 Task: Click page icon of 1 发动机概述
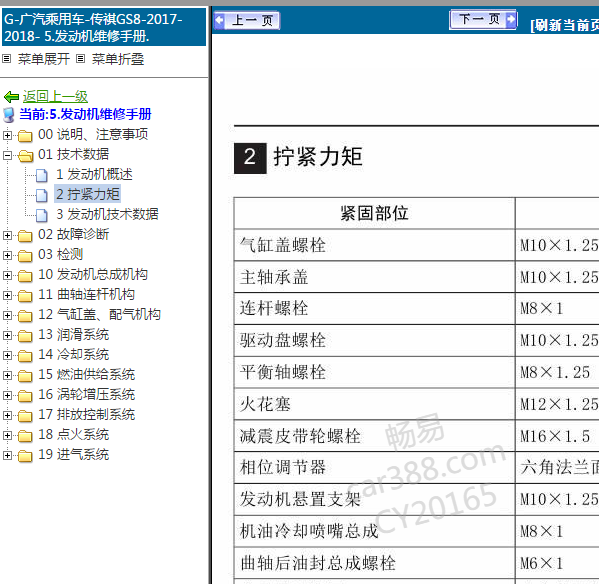(42, 175)
